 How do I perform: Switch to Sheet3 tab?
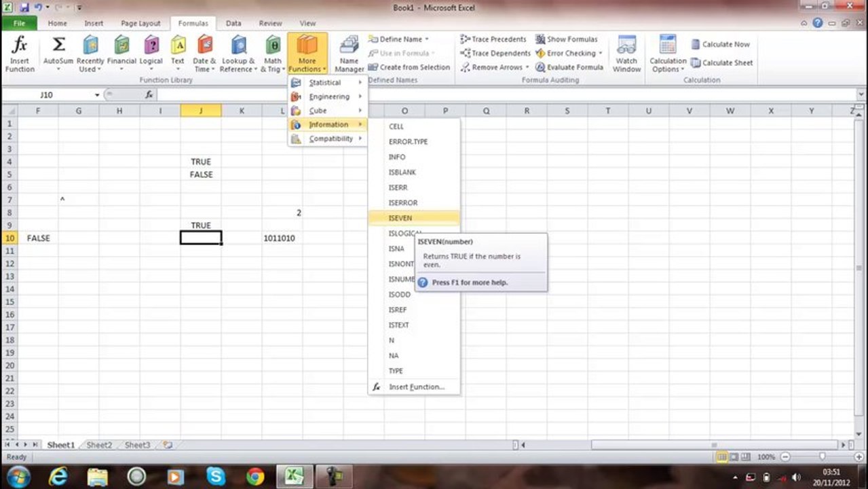click(137, 445)
